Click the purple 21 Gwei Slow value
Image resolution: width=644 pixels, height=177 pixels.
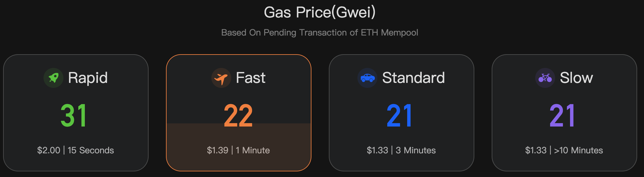(x=562, y=116)
